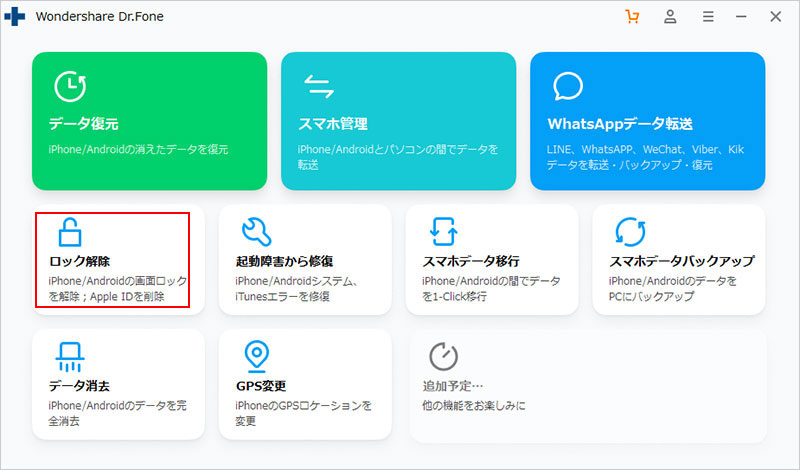
Task: Click the transfer arrows icon on スマホ管理
Action: pyautogui.click(x=319, y=86)
